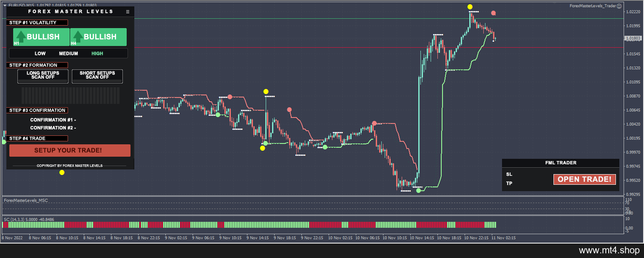
Task: Select the H4 BULLISH volatility button
Action: pyautogui.click(x=99, y=37)
